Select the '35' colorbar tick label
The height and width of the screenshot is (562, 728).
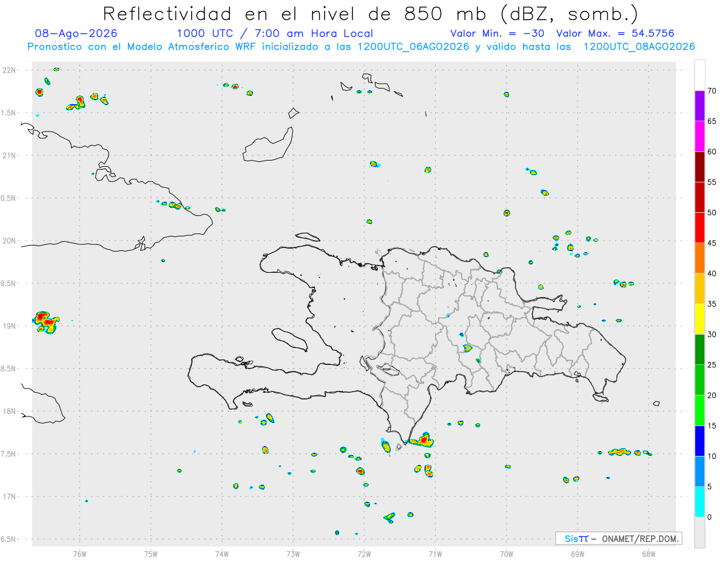[x=712, y=304]
